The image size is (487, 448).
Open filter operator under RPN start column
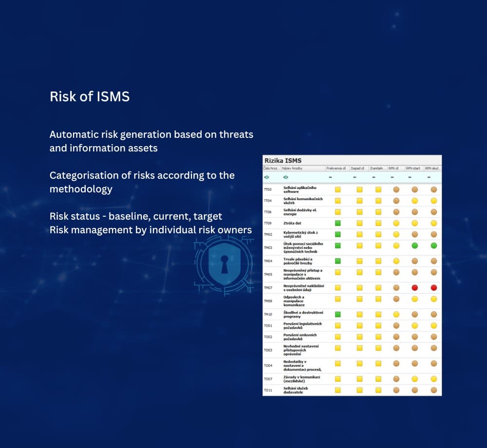410,177
